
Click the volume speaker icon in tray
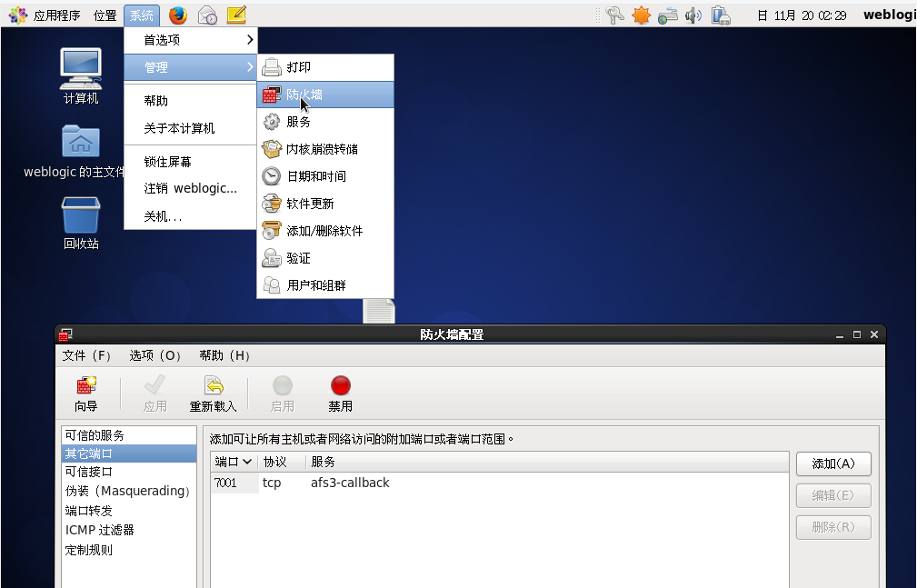pos(693,15)
